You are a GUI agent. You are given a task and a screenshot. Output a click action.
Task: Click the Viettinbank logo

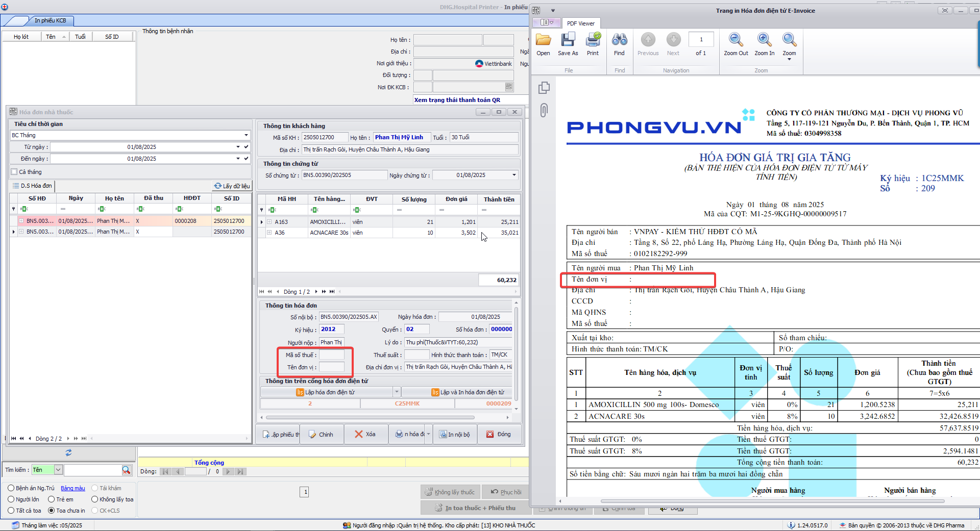coord(479,64)
